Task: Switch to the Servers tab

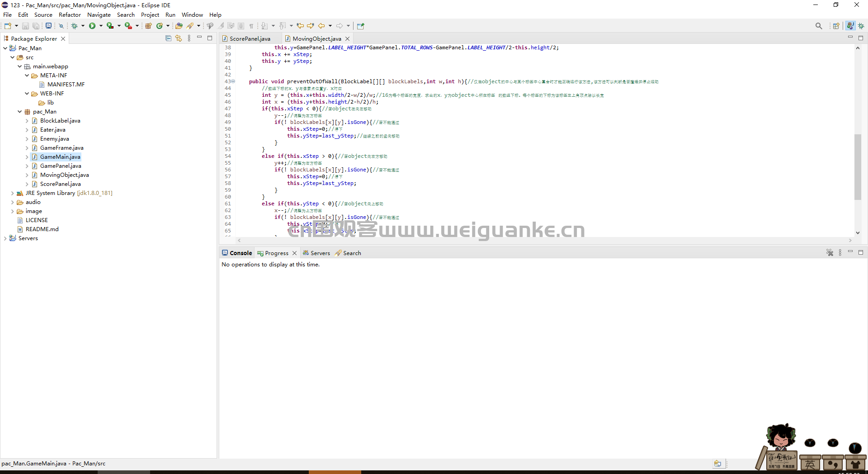Action: click(x=316, y=253)
